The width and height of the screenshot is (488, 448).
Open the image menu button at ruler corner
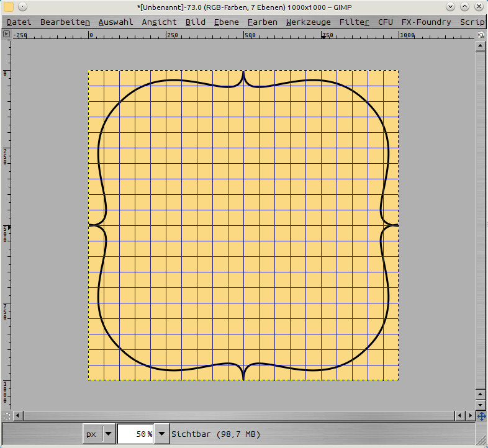tap(7, 35)
